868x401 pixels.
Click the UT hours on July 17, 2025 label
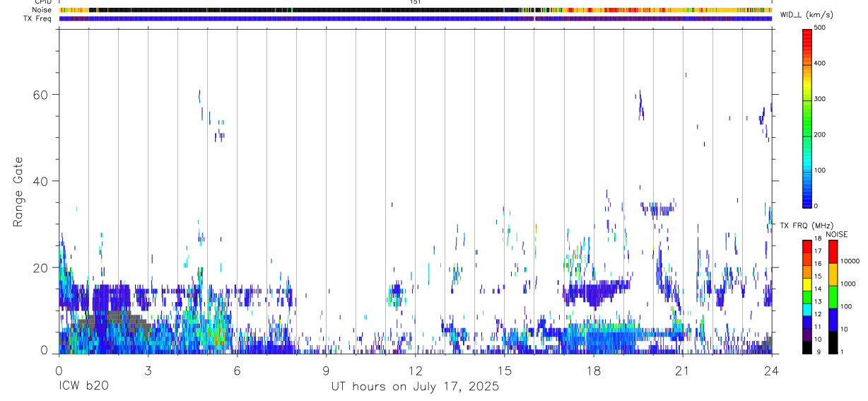pos(416,387)
